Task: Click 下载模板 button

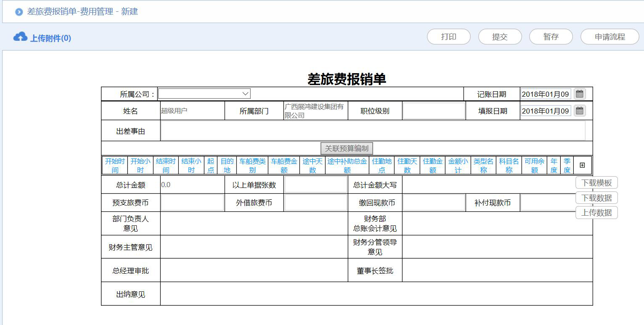Action: (596, 183)
